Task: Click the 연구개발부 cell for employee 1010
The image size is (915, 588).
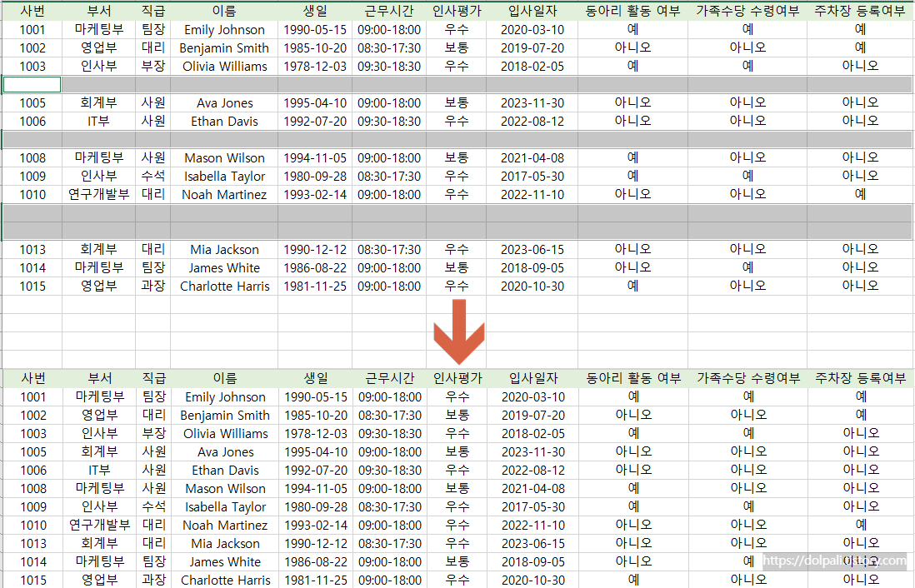Action: pos(100,194)
